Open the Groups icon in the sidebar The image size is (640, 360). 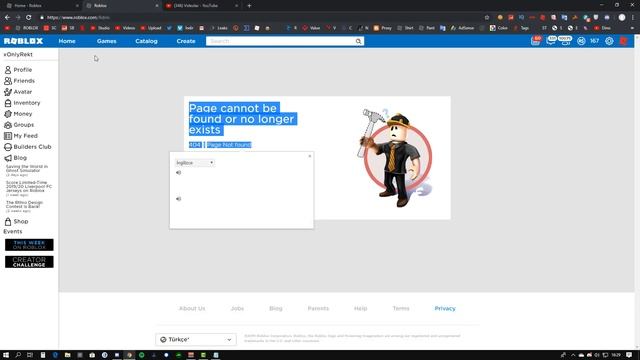pos(8,125)
